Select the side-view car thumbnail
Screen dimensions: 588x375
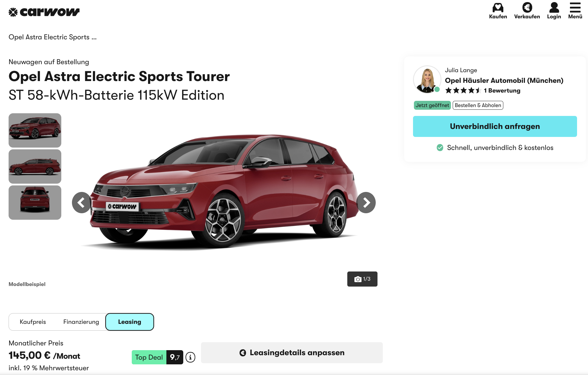coord(35,167)
